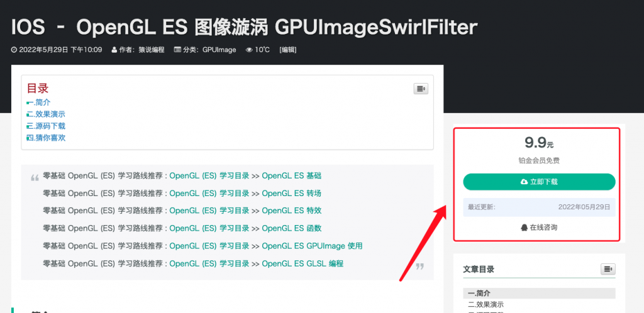Click the [编辑] edit link
Viewport: 644px width, 313px height.
pos(288,50)
